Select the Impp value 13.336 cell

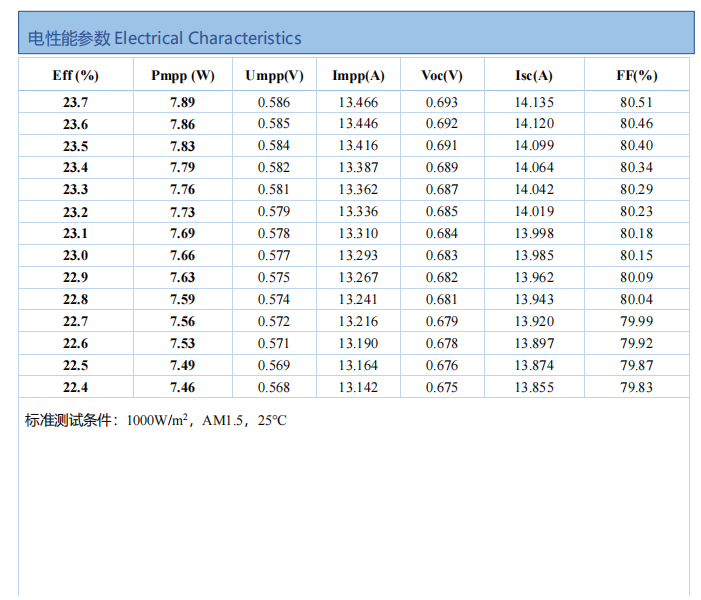358,212
